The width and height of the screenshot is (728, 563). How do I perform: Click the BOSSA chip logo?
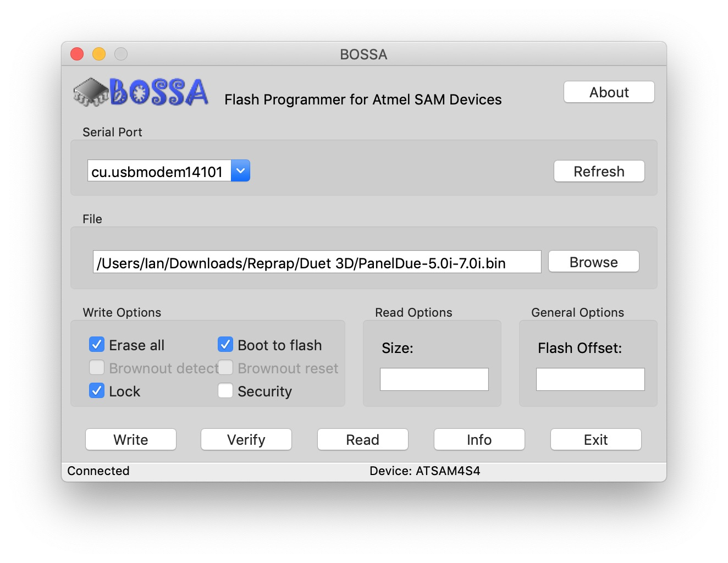141,92
